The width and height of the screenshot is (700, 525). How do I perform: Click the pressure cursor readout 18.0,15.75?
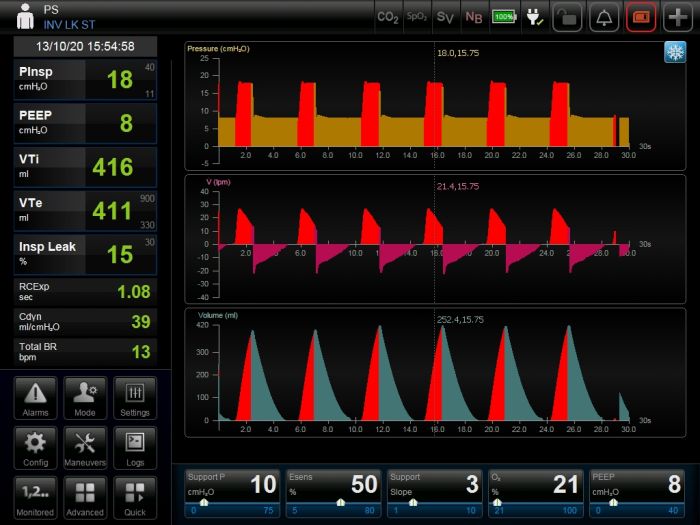tap(458, 53)
